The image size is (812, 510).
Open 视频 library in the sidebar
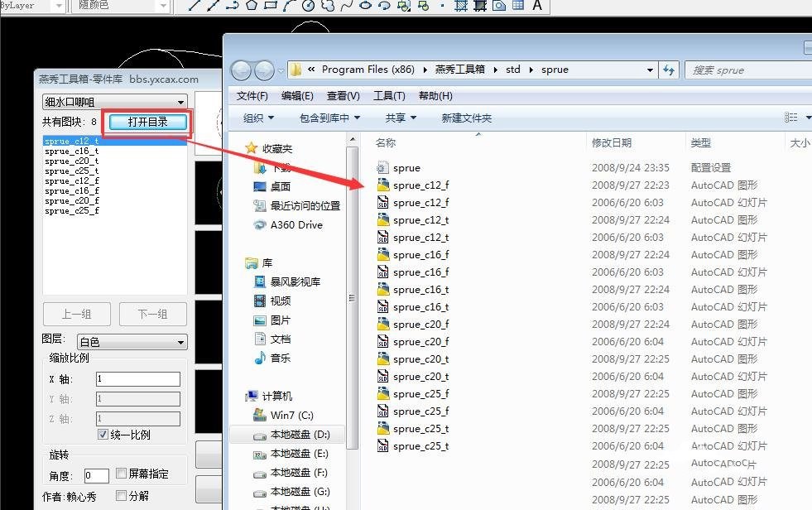coord(280,301)
